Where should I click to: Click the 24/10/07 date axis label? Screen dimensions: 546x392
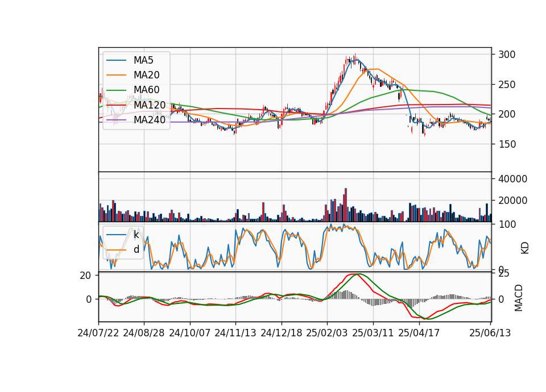coord(190,333)
